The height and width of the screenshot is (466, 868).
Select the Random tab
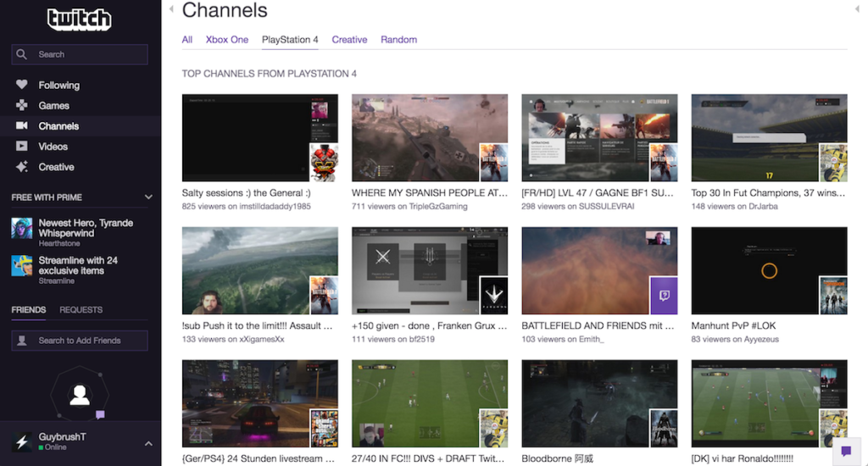[398, 39]
